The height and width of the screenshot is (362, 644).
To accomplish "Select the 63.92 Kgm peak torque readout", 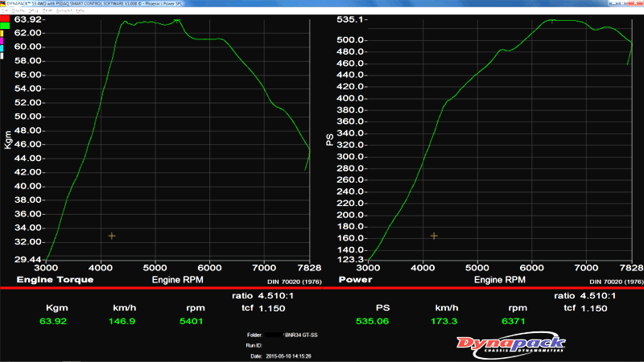I will coord(55,322).
